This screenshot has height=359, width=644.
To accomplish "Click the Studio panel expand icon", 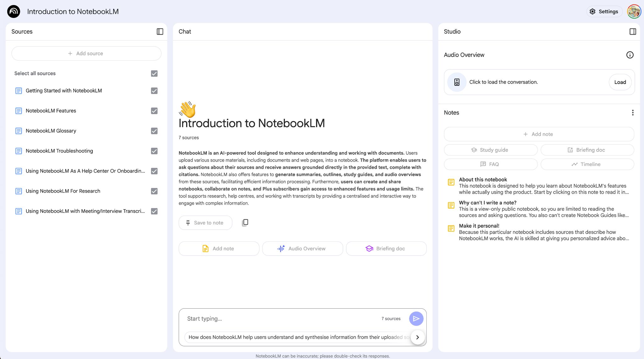I will tap(633, 31).
